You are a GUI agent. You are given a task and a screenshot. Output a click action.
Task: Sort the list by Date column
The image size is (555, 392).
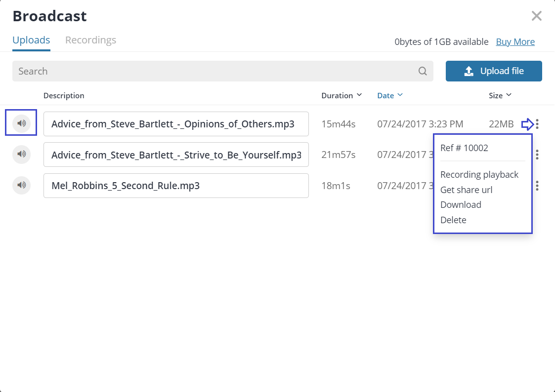click(390, 95)
